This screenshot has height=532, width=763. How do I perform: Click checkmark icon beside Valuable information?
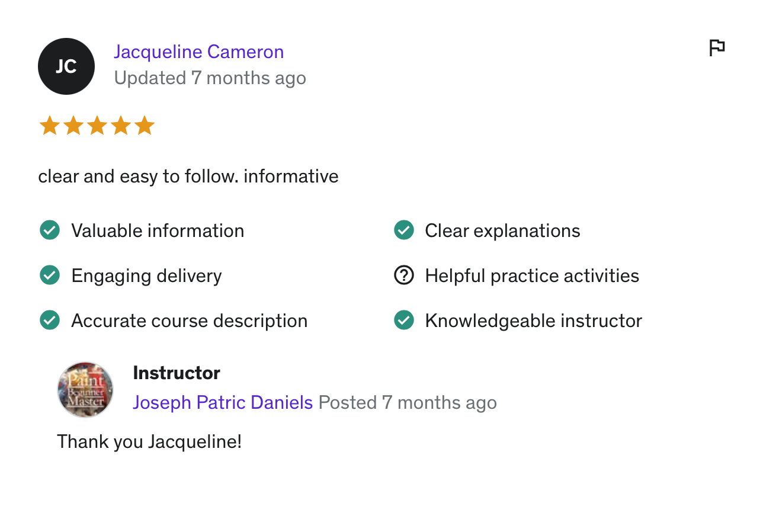[50, 230]
